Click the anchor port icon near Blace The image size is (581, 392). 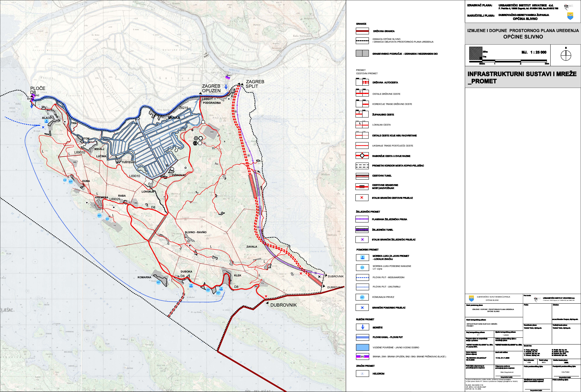tap(46, 121)
